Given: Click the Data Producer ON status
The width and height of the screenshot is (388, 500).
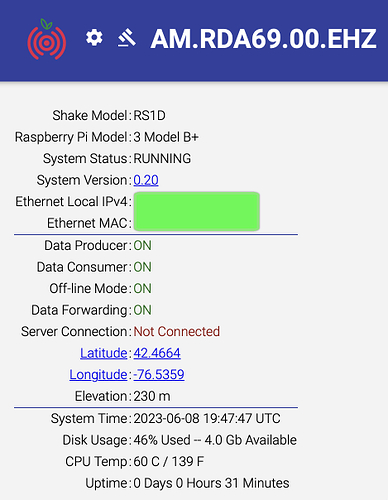Looking at the screenshot, I should click(x=142, y=246).
